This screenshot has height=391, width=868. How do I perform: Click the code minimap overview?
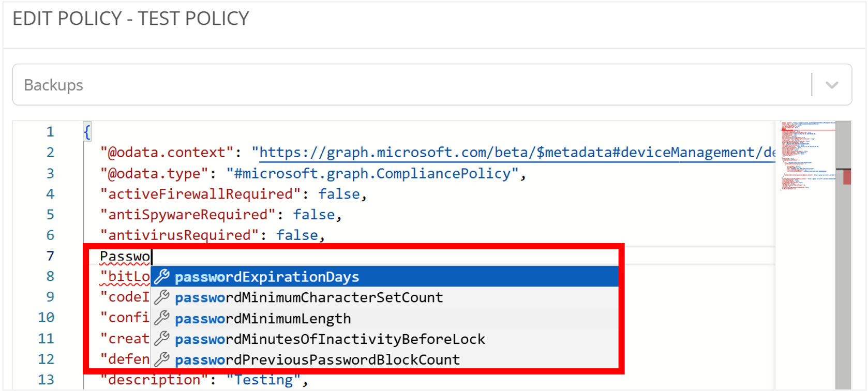click(807, 155)
